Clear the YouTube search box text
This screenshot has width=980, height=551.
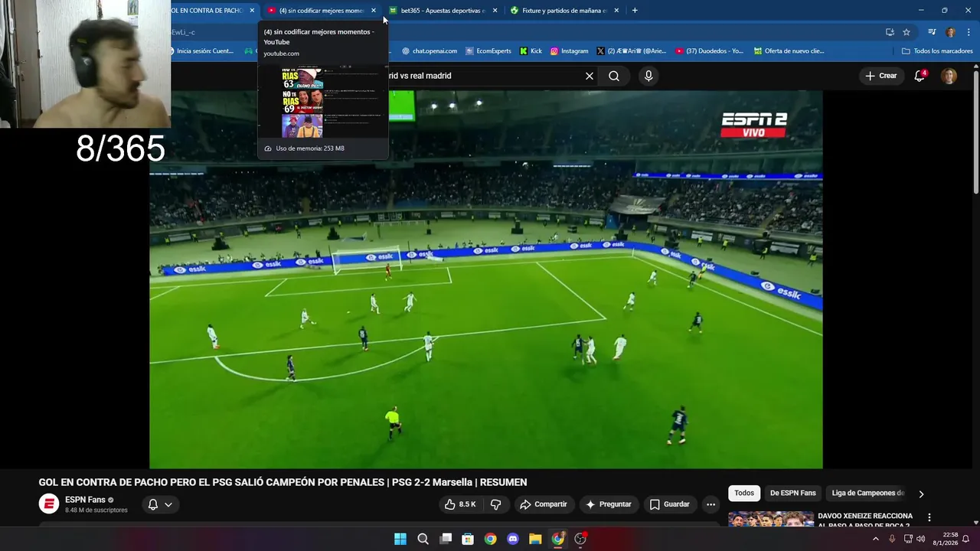pyautogui.click(x=590, y=76)
